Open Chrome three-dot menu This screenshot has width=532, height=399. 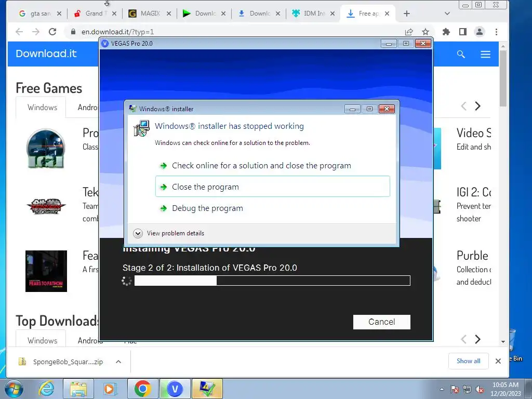coord(496,32)
